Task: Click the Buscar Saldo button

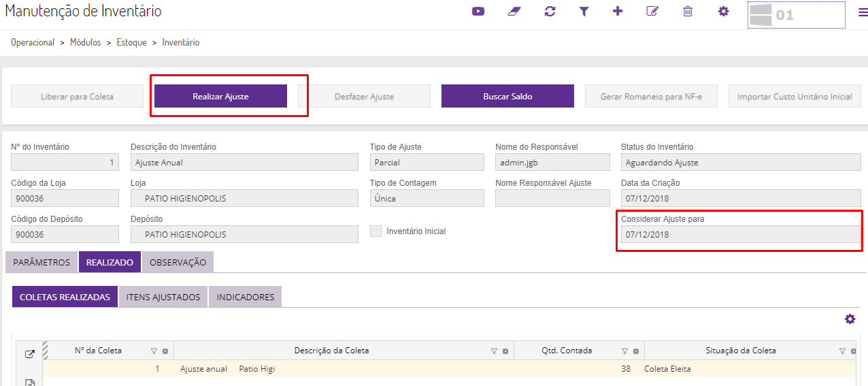Action: [507, 97]
